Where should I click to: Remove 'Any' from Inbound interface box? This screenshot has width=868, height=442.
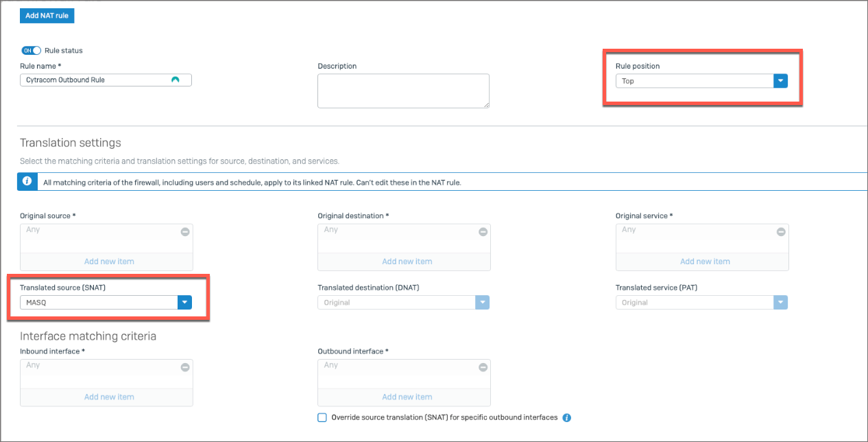[x=185, y=368]
